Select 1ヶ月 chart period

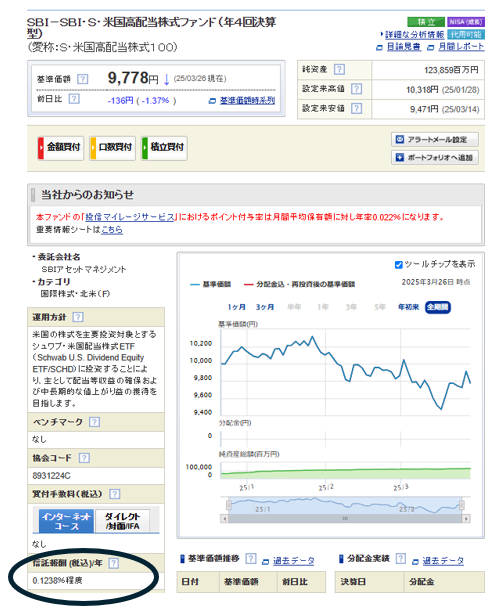[237, 307]
